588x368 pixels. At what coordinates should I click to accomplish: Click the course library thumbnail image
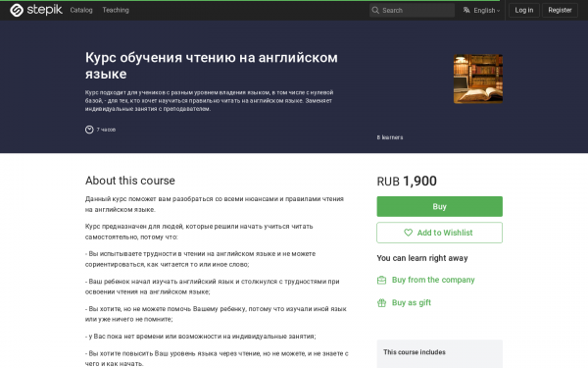[478, 79]
